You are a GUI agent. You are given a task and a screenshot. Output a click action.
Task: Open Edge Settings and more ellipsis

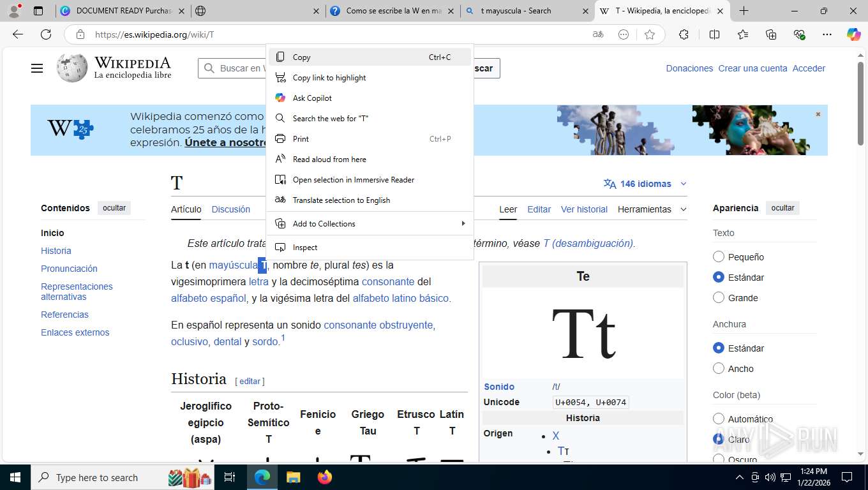[x=827, y=34]
